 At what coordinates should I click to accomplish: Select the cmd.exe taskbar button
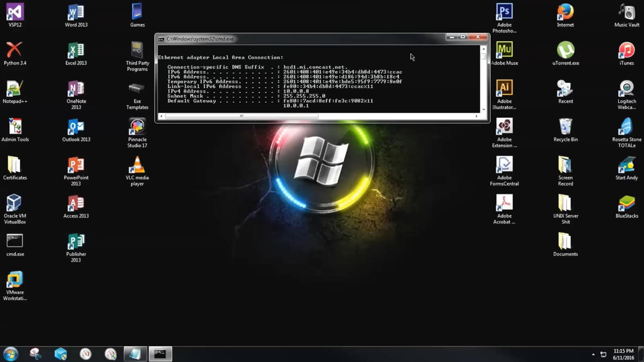point(160,354)
